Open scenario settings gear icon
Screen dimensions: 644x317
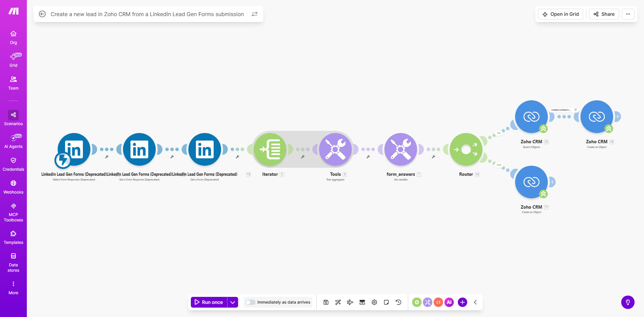(x=374, y=302)
